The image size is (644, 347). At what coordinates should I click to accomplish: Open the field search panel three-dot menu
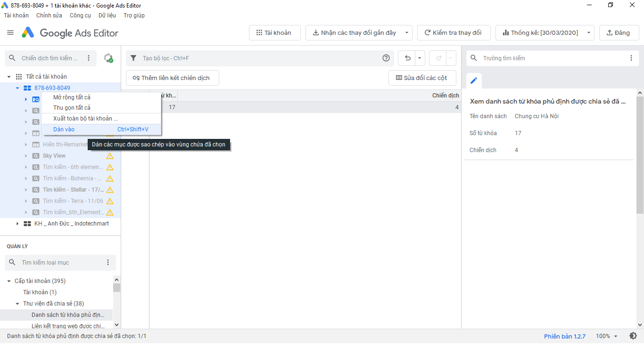631,58
